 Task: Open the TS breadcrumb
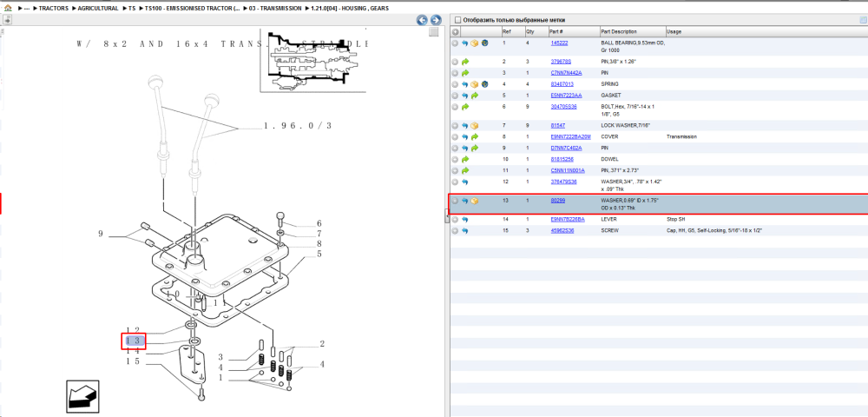(132, 9)
